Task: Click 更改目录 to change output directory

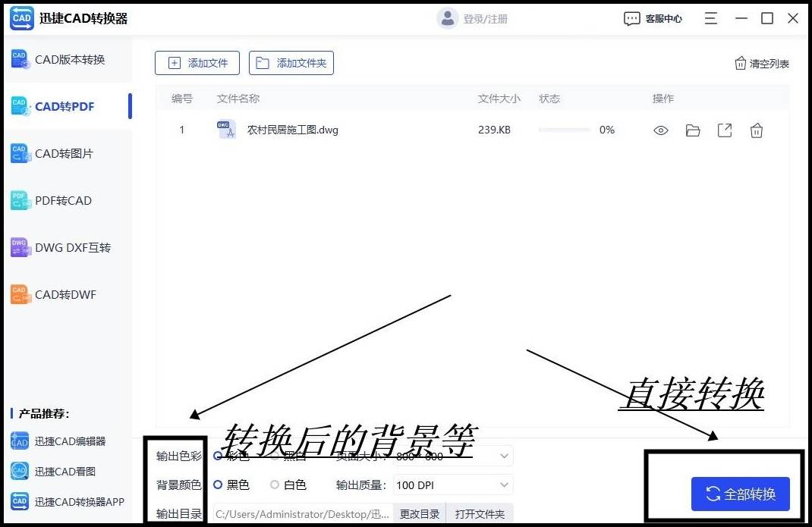Action: click(419, 513)
